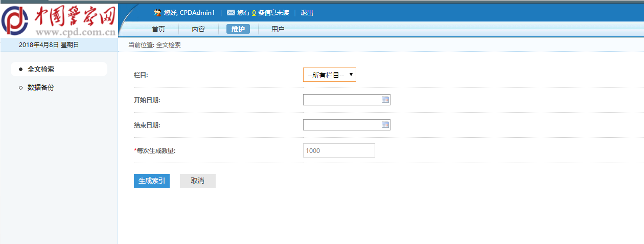This screenshot has height=244, width=644.
Task: Open calendar picker for 开始日期
Action: point(385,100)
